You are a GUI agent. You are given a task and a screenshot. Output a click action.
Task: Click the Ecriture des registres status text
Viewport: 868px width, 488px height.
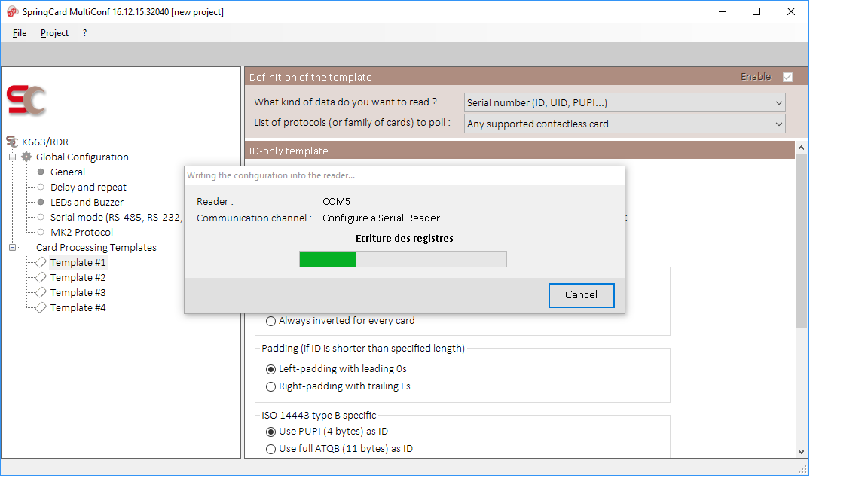(404, 239)
